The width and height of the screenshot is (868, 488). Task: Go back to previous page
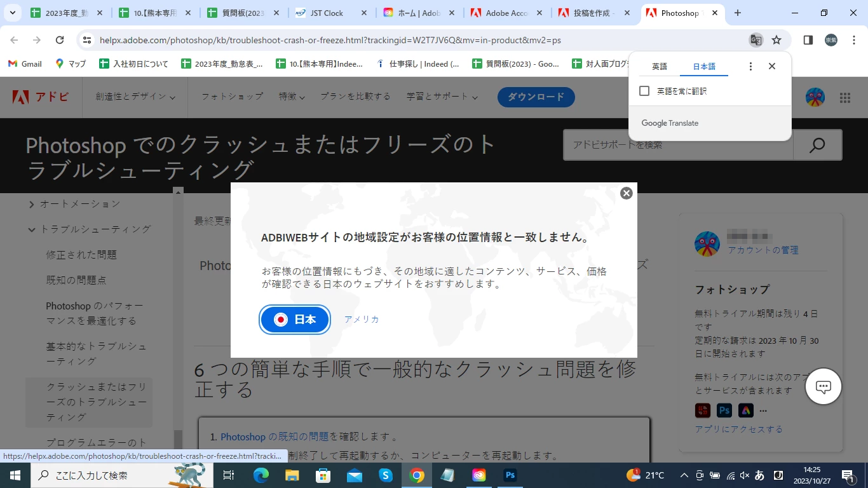14,40
